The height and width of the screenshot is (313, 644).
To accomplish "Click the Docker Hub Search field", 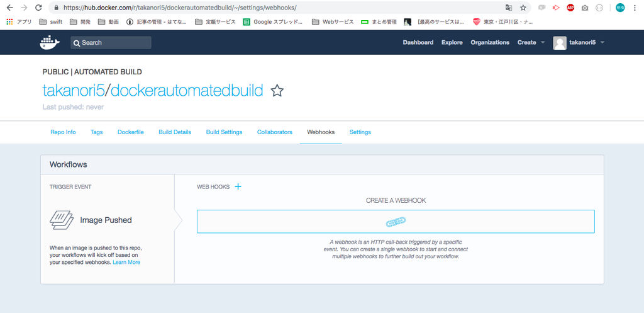I will pos(111,43).
